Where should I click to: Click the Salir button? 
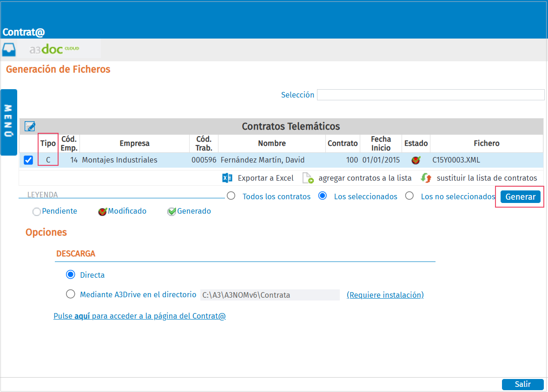coord(522,384)
